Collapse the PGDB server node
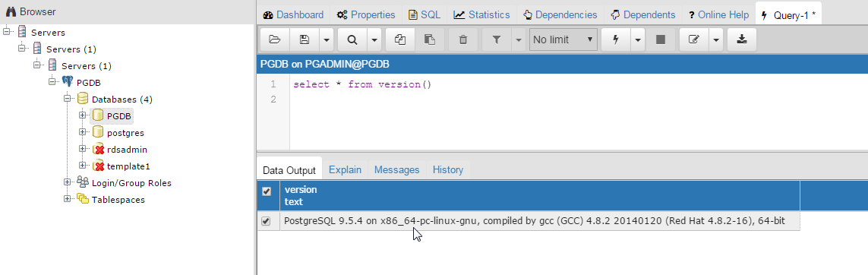 point(52,81)
